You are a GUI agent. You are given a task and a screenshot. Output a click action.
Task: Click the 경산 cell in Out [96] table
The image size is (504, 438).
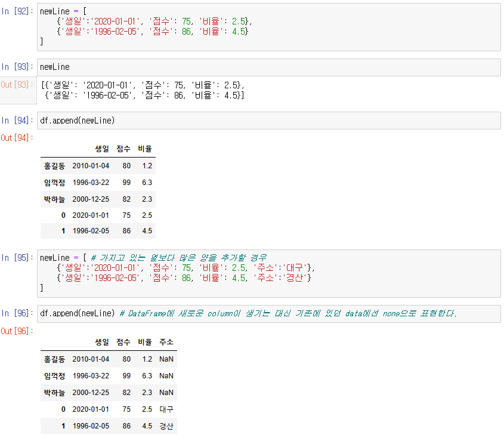[166, 426]
